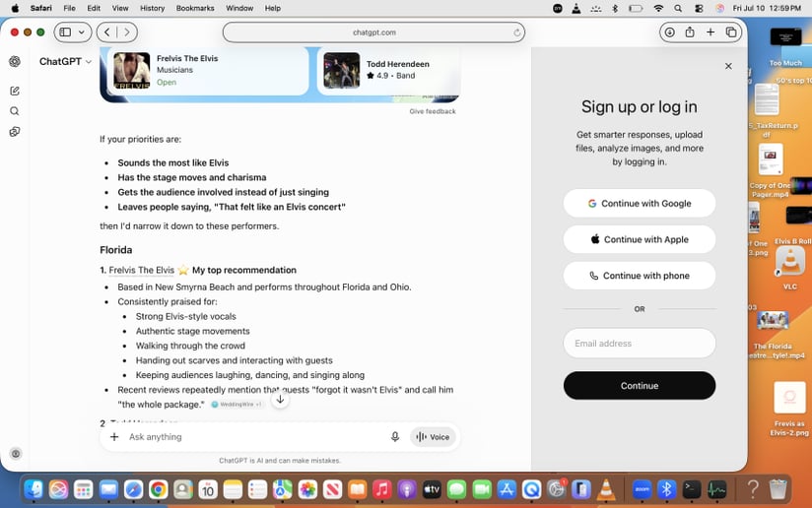Show Safari tab overview icon

click(731, 32)
